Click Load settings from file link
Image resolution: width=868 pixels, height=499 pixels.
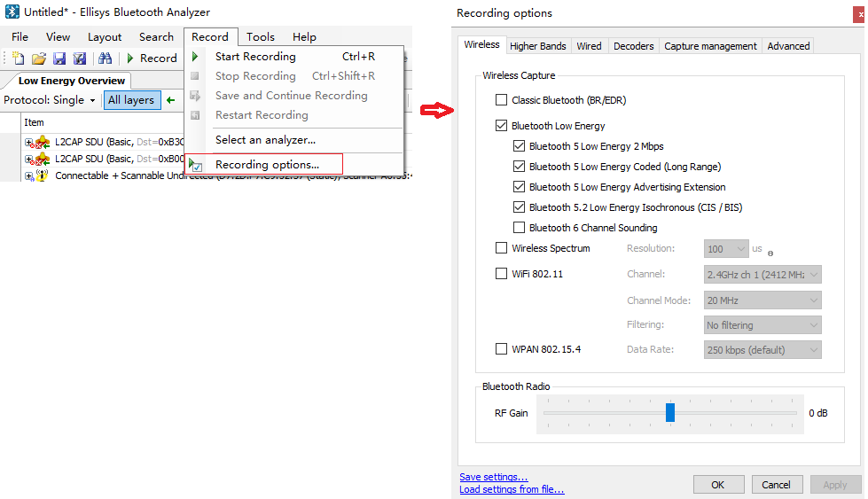[x=512, y=489]
